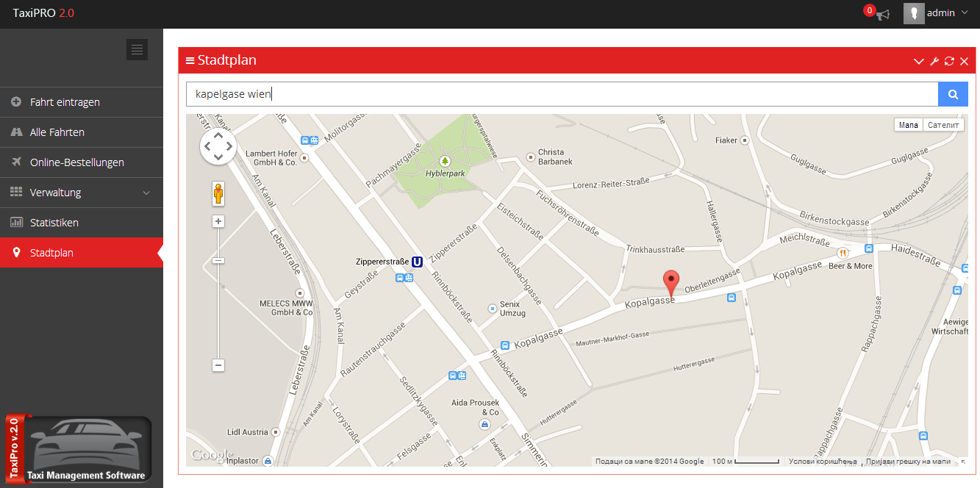Click the admin user avatar
This screenshot has height=488, width=980.
(914, 13)
